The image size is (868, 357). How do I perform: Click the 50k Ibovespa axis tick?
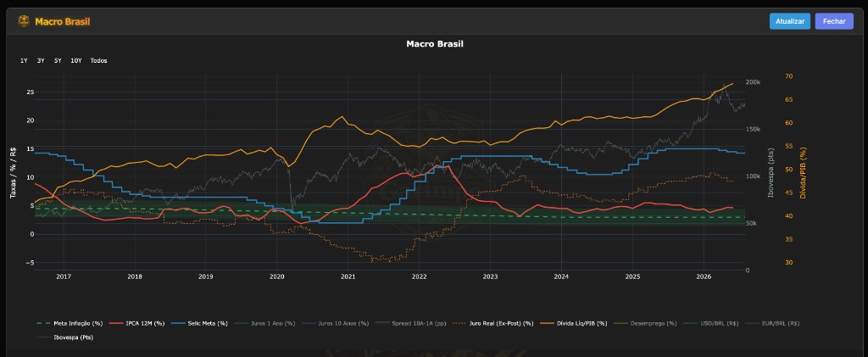[751, 223]
